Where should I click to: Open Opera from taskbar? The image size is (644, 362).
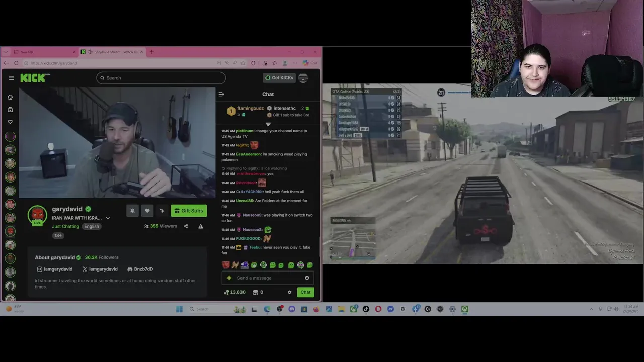click(378, 309)
